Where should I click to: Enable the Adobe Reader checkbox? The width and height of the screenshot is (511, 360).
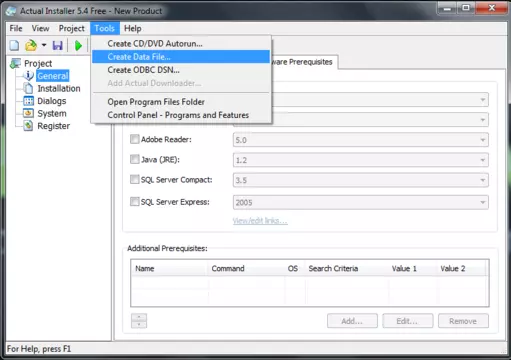[134, 139]
